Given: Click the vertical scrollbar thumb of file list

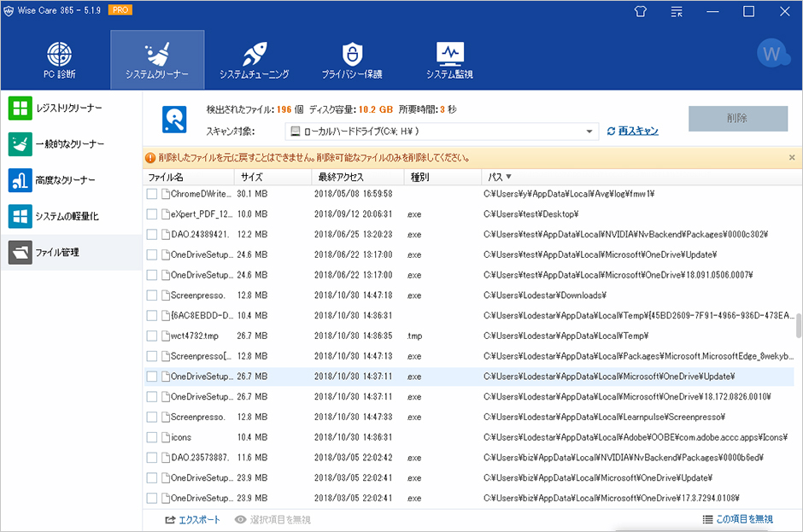Looking at the screenshot, I should coord(799,326).
